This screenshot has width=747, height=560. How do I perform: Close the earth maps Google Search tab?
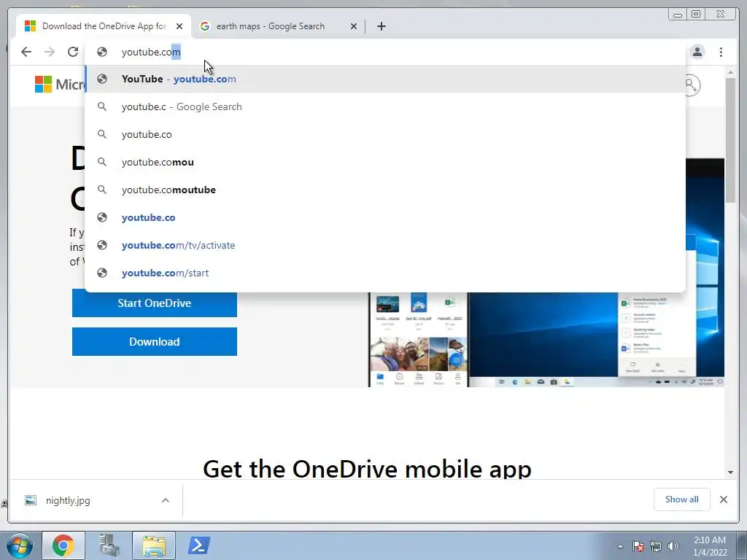pos(354,26)
